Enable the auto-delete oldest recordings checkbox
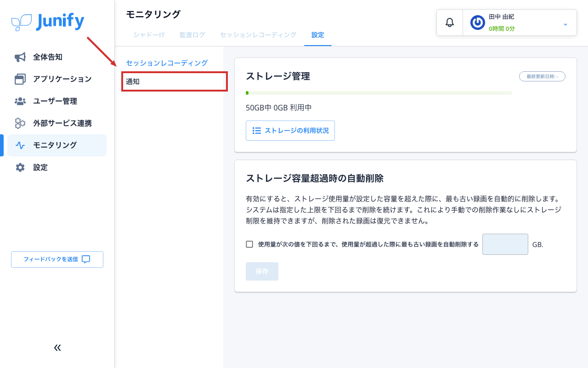Viewport: 588px width, 368px height. (249, 244)
